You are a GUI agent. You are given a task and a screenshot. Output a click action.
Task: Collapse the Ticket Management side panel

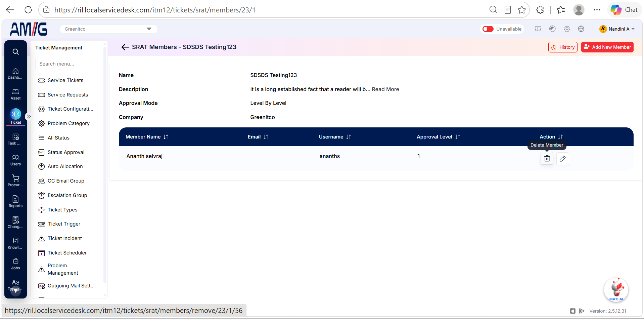[29, 116]
